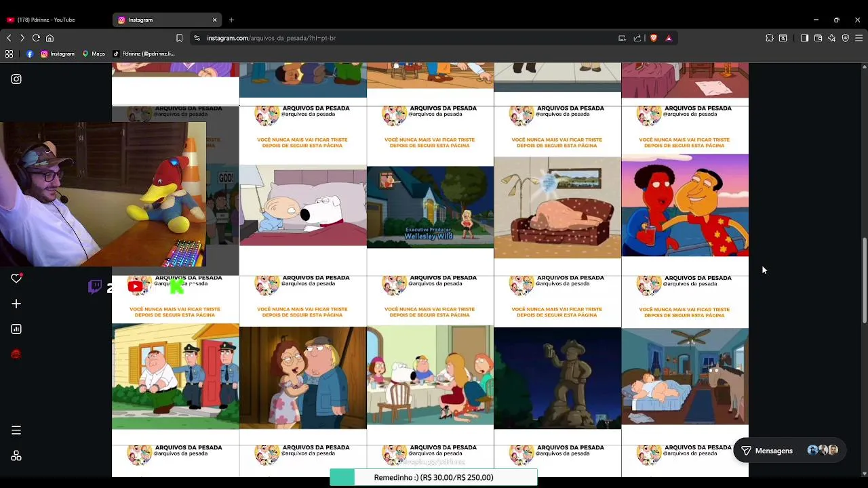868x488 pixels.
Task: Click the plus create post icon
Action: 16,304
